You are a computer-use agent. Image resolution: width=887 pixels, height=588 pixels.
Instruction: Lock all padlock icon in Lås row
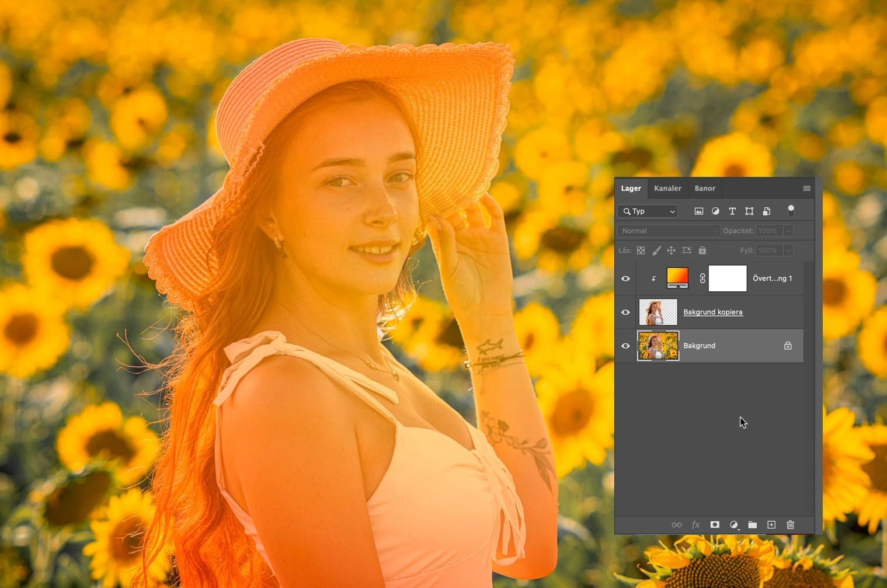pyautogui.click(x=702, y=250)
